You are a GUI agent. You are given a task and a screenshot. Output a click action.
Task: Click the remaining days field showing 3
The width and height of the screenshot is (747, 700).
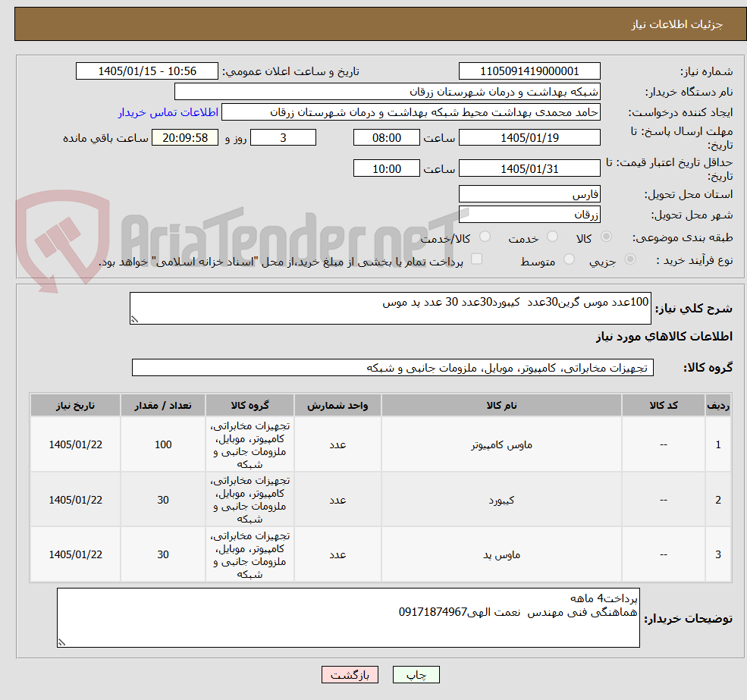click(283, 138)
